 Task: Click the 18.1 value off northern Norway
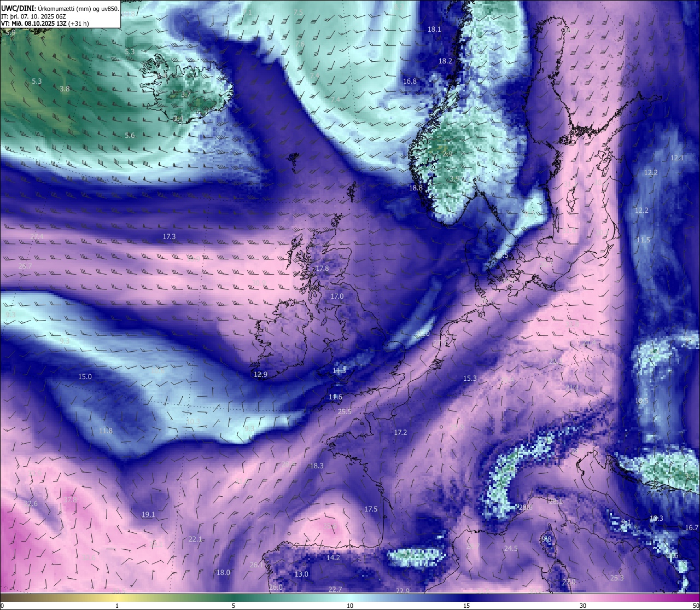pos(434,30)
